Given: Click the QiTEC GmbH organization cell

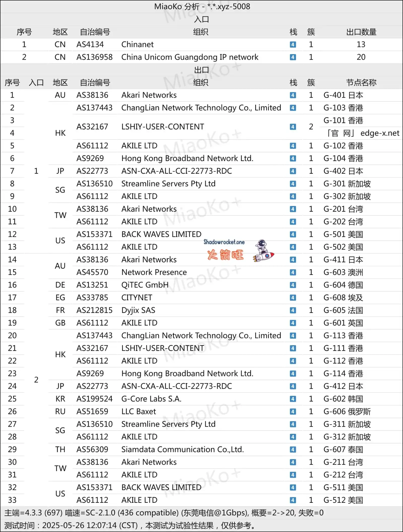Looking at the screenshot, I should pyautogui.click(x=145, y=285).
